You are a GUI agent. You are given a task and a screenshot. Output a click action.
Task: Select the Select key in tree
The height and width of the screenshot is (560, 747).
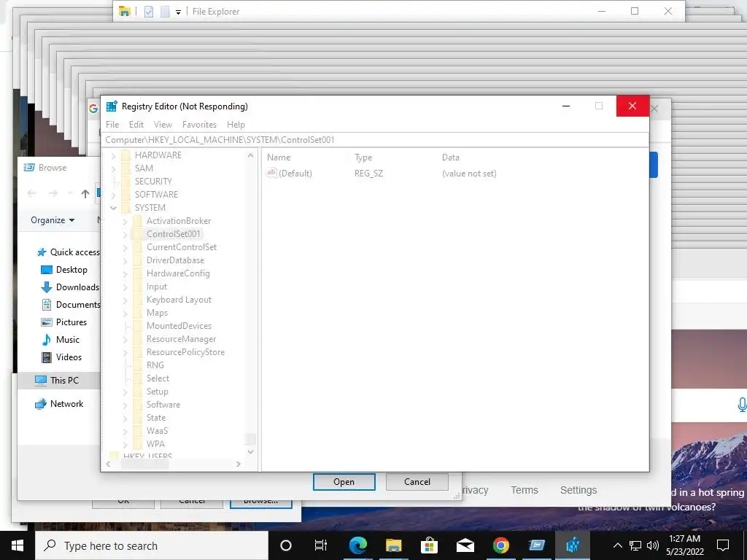coord(158,378)
